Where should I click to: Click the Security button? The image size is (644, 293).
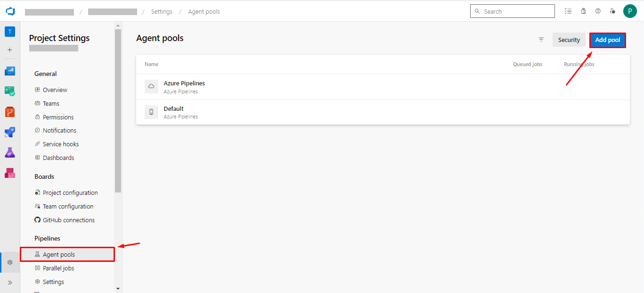569,40
